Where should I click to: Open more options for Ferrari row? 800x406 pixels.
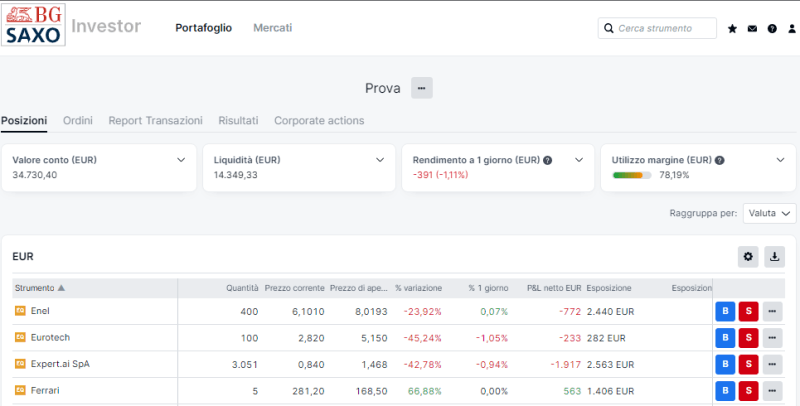pos(772,391)
